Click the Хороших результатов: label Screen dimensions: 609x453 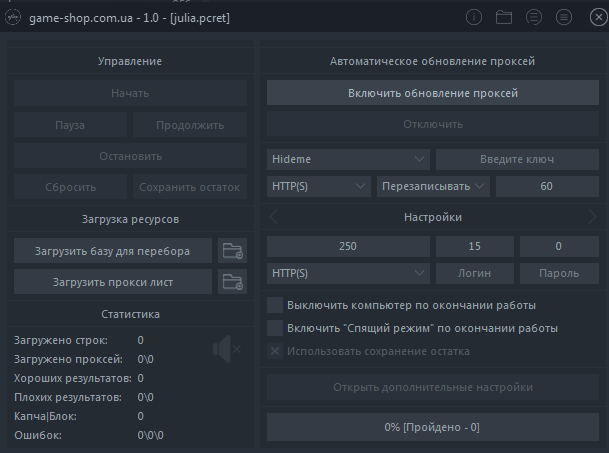click(73, 378)
